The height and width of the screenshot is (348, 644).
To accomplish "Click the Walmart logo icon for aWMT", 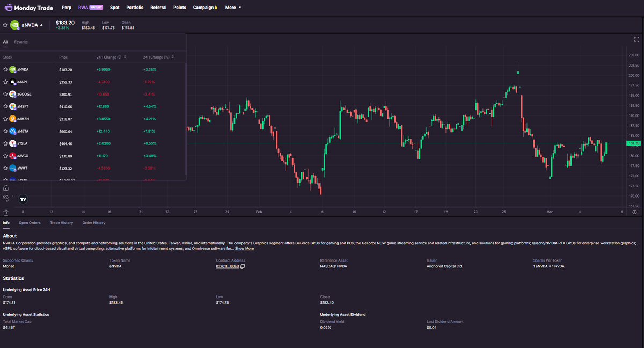I will (x=13, y=168).
